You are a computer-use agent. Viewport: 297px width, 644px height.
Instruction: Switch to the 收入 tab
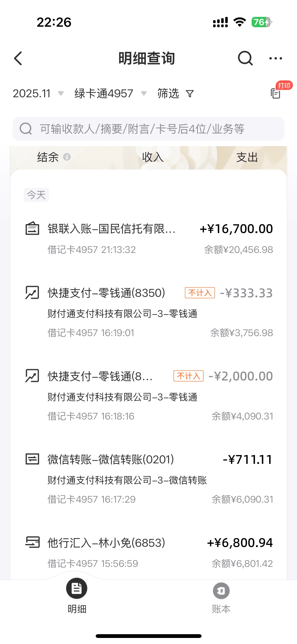[x=153, y=157]
